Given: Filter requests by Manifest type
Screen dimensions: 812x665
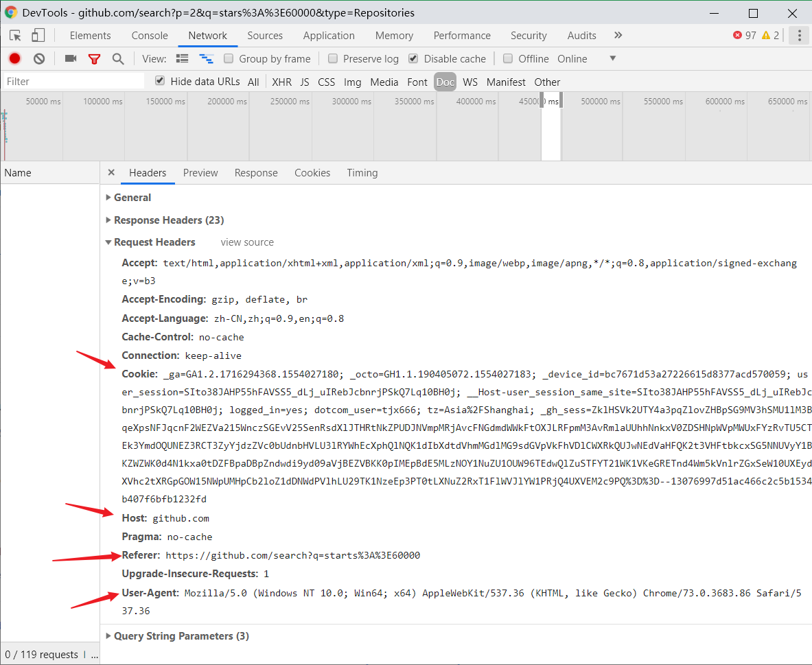Looking at the screenshot, I should pyautogui.click(x=506, y=82).
